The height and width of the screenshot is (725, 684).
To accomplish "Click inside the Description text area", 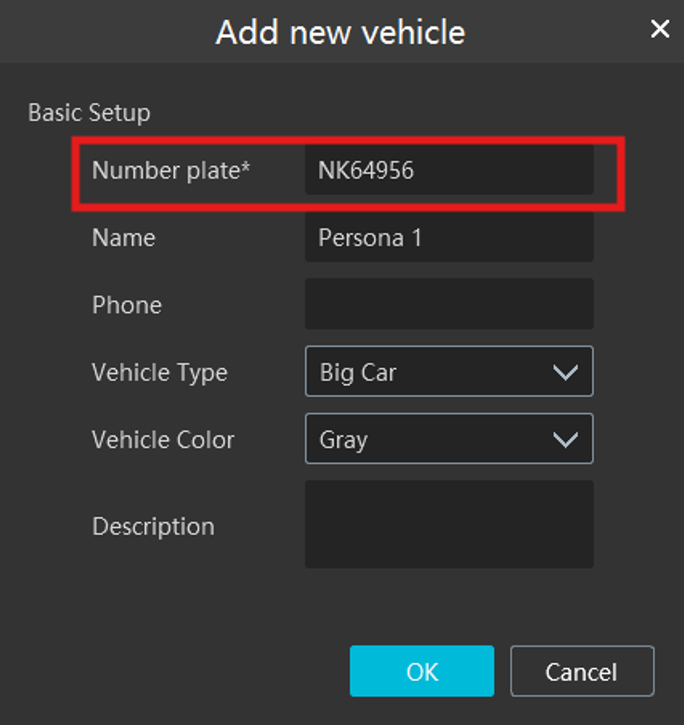I will pos(448,524).
